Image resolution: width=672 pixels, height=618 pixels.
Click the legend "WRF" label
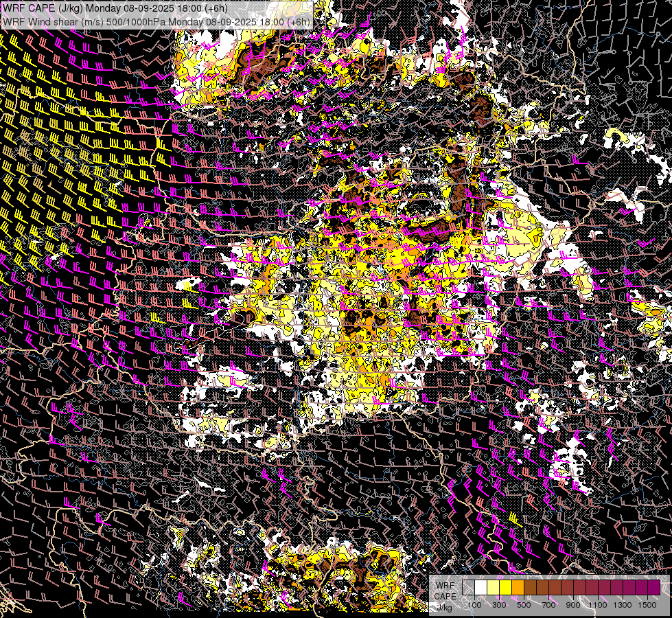pos(445,586)
